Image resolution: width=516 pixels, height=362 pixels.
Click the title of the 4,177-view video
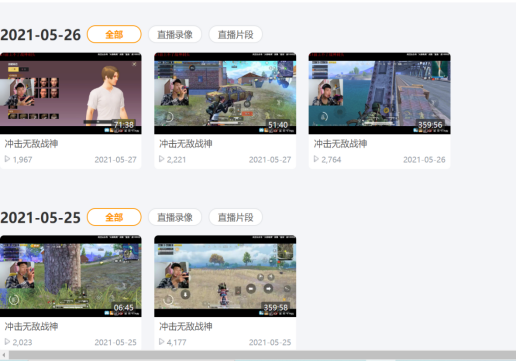186,326
